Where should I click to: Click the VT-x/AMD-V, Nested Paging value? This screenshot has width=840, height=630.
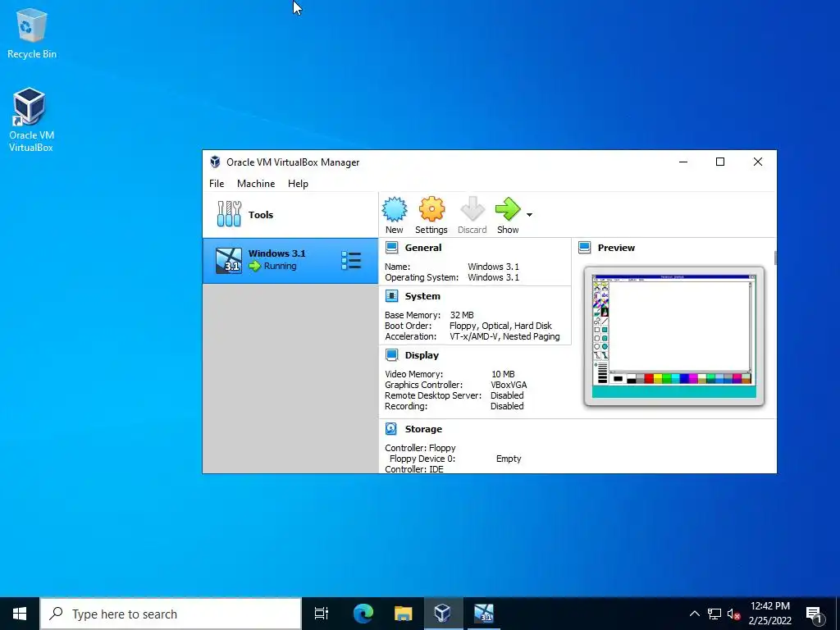click(x=504, y=336)
